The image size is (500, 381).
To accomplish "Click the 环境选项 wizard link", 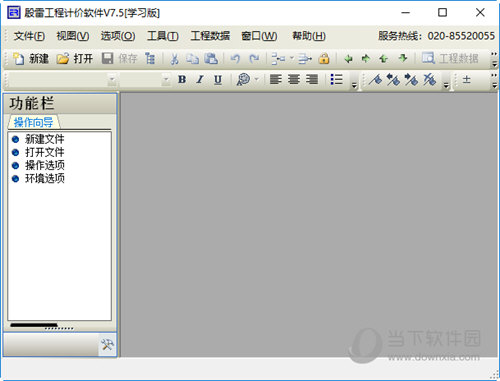I will [45, 178].
